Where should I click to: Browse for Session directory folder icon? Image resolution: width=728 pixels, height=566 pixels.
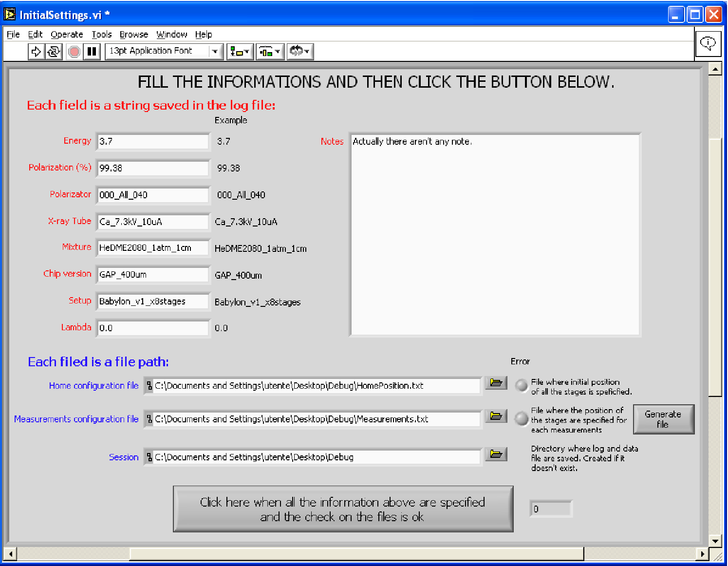496,454
